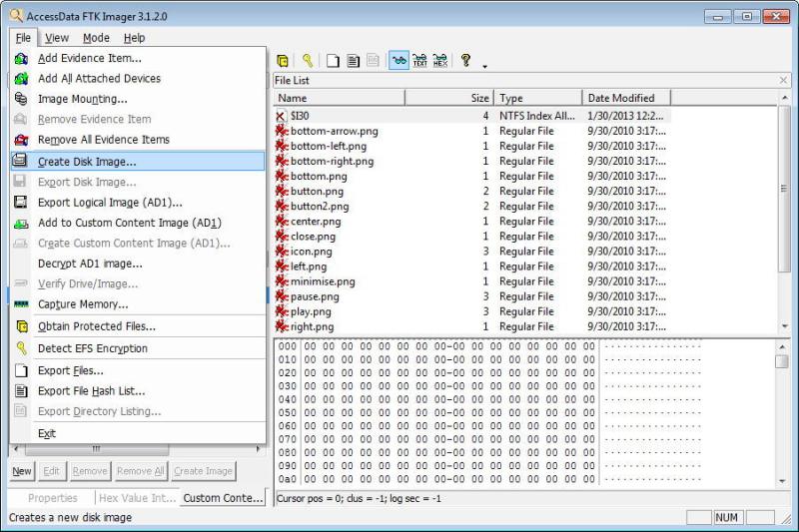Image resolution: width=799 pixels, height=532 pixels.
Task: Open the View menu
Action: (x=57, y=38)
